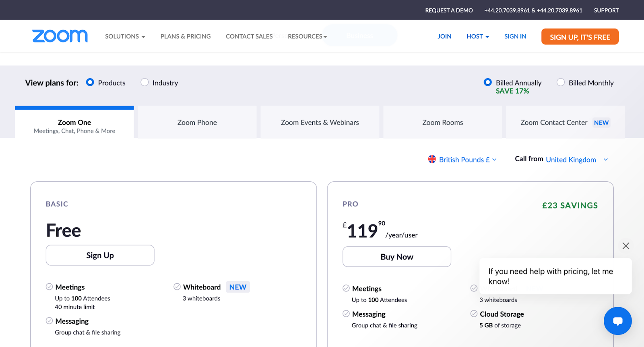
Task: Select the Products radio button
Action: click(x=90, y=82)
